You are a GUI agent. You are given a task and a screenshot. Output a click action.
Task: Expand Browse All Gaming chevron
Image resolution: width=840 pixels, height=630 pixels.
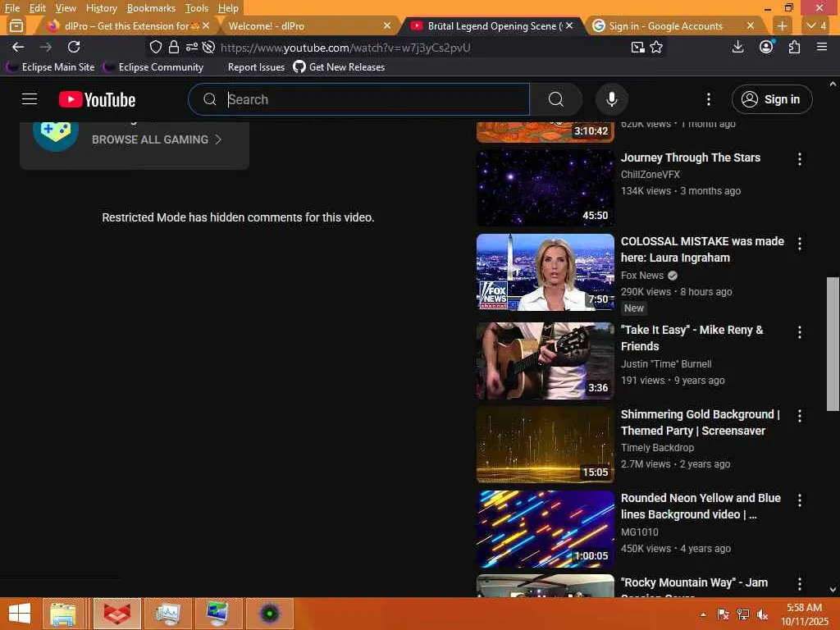[218, 139]
